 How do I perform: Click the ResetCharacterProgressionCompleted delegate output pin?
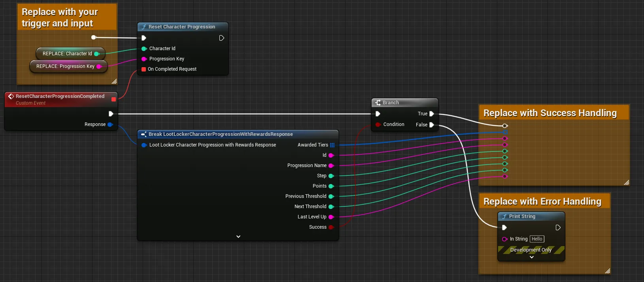coord(114,99)
